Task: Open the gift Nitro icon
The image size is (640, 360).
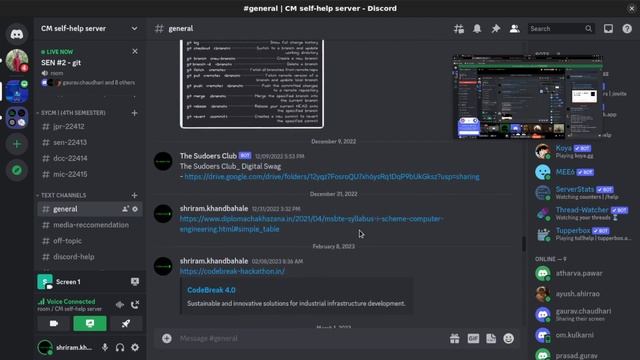Action: [x=454, y=338]
